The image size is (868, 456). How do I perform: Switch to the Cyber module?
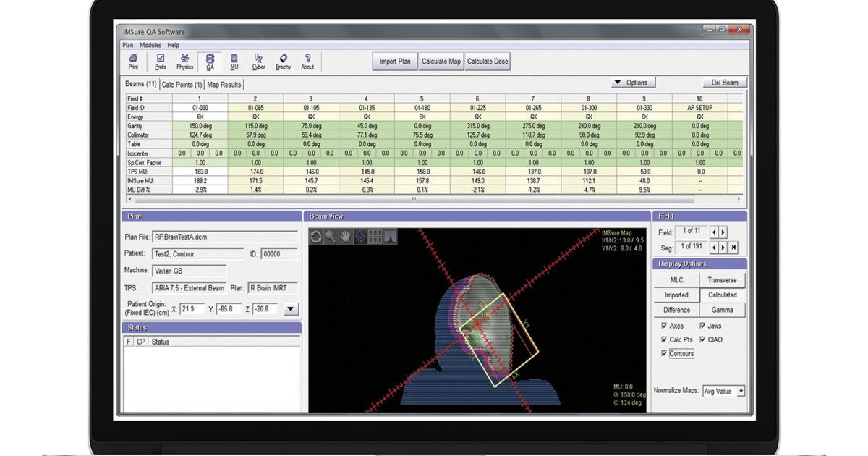[258, 59]
